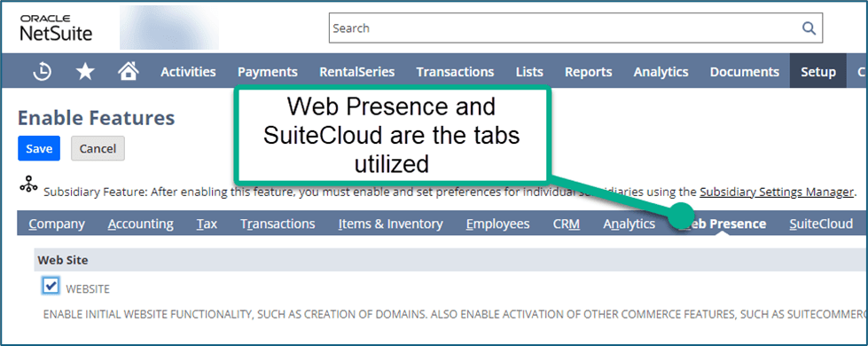The width and height of the screenshot is (868, 346).
Task: Click the search magnifier icon
Action: coord(809,28)
